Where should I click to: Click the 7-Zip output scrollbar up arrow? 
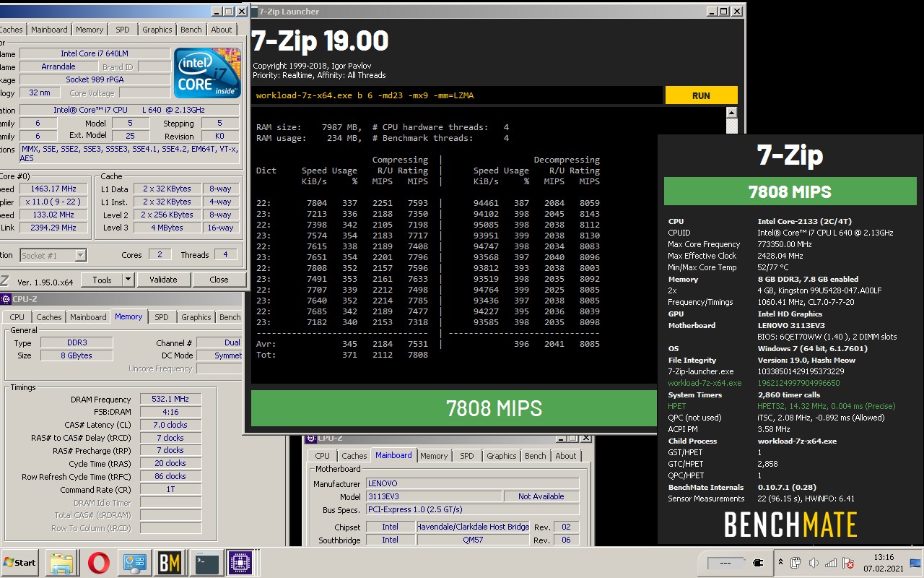[x=732, y=113]
